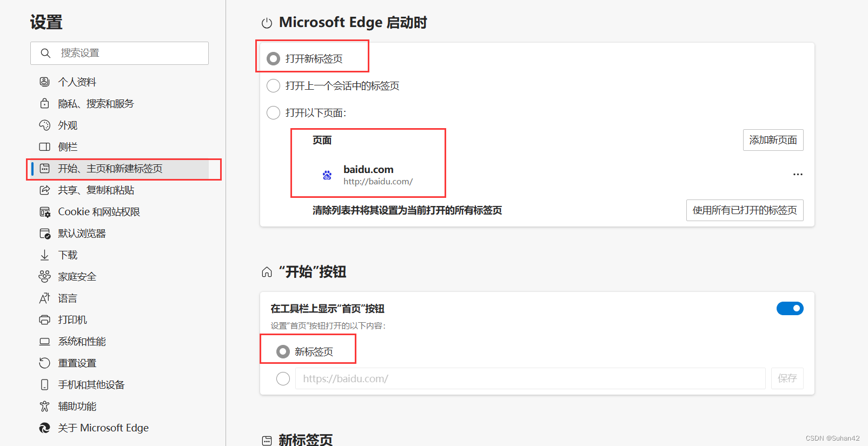Click the power icon beside Microsoft Edge 启动时
The width and height of the screenshot is (868, 446).
[x=267, y=23]
